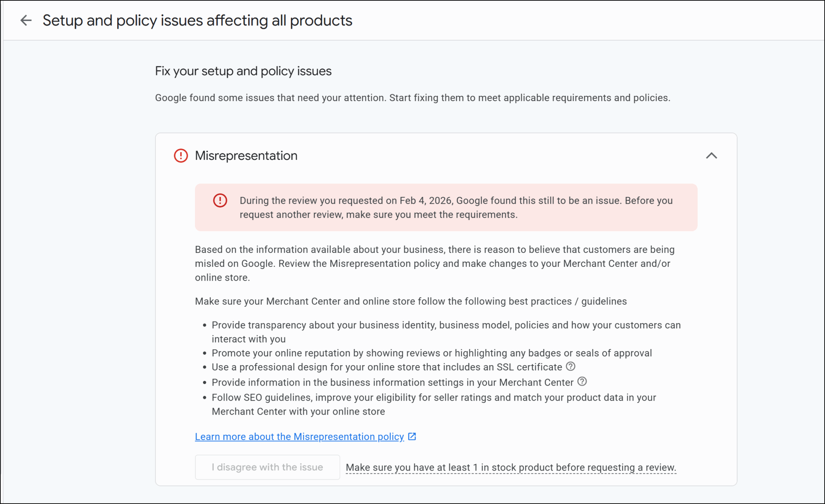The width and height of the screenshot is (825, 504).
Task: Click the external link icon after policy link
Action: coord(412,437)
